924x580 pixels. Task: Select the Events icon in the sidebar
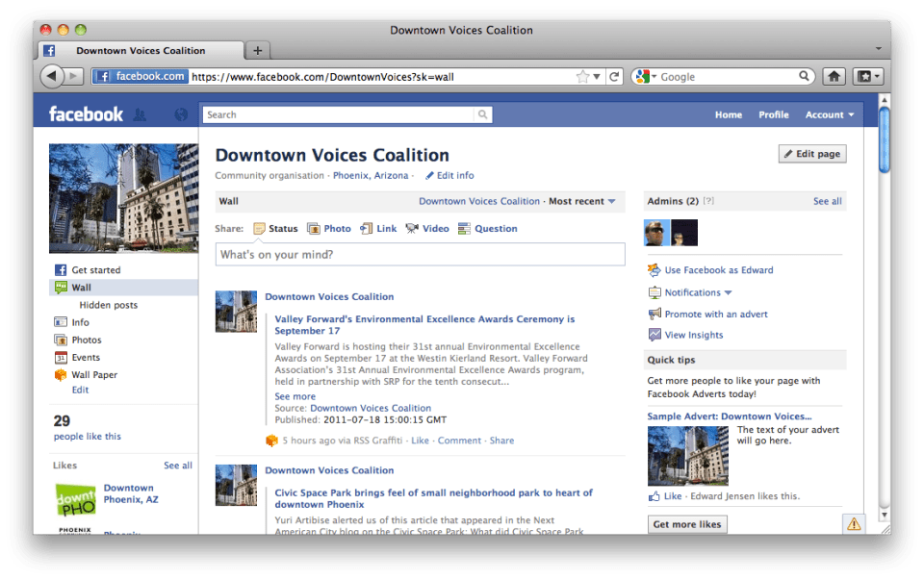[59, 357]
